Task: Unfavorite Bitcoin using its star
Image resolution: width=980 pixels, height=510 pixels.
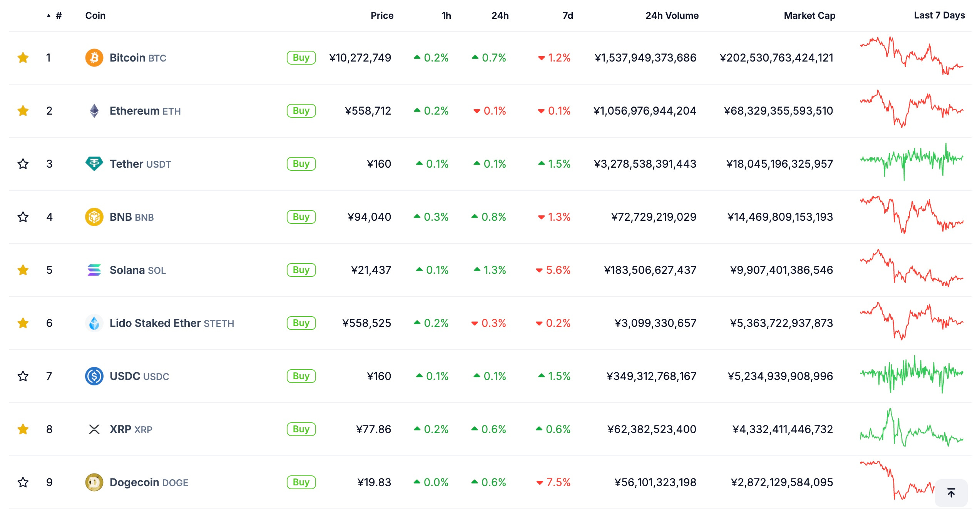Action: (x=23, y=58)
